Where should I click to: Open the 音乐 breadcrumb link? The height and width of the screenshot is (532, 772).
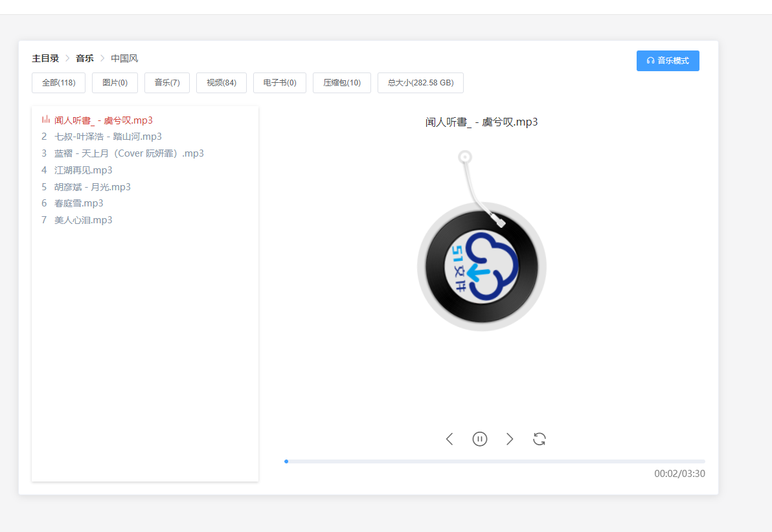pos(85,58)
